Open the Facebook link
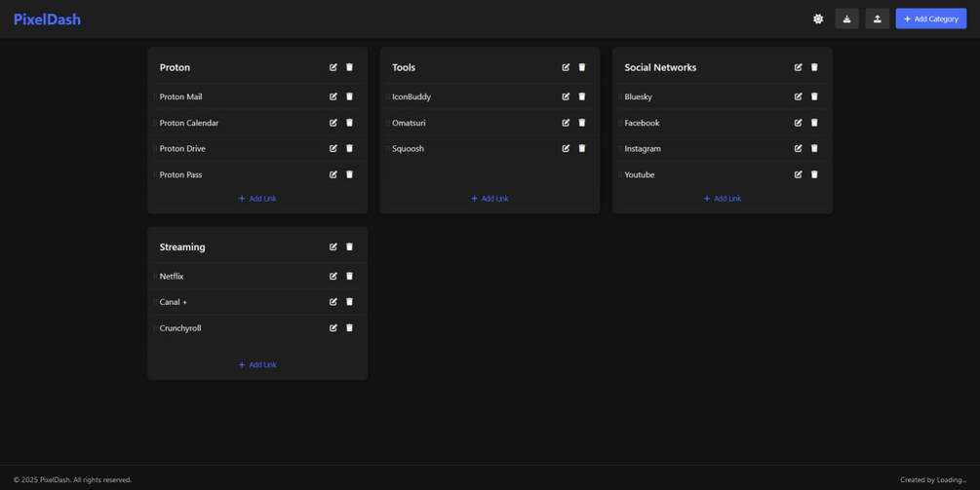 pos(642,123)
